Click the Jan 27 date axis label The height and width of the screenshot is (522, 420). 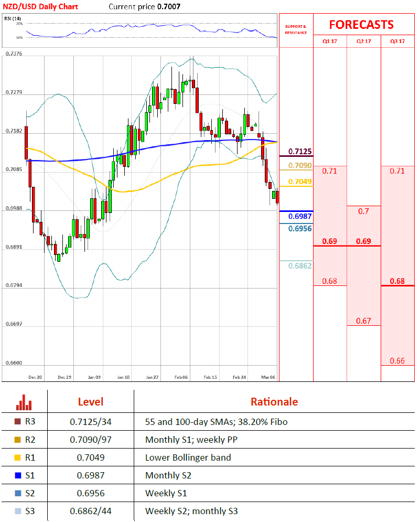(x=152, y=377)
